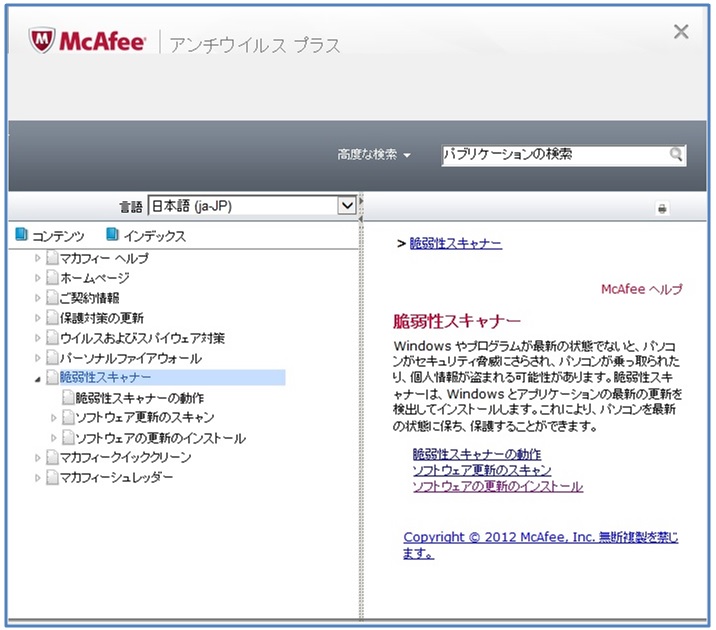Select 保護対策の更新 in tree
The width and height of the screenshot is (716, 630).
pos(101,318)
